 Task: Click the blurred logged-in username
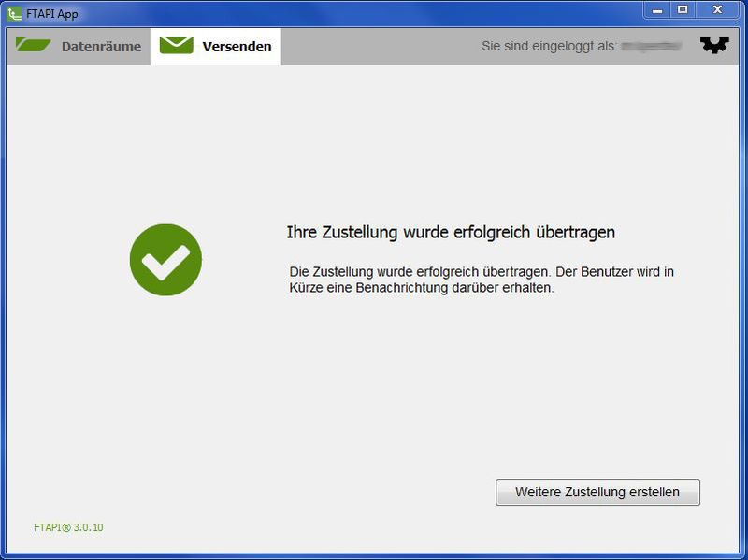[x=651, y=46]
